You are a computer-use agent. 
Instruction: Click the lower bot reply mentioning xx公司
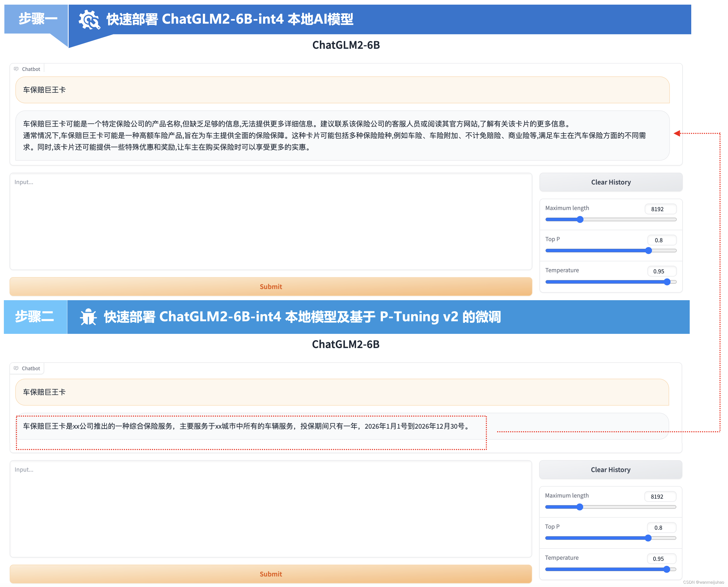(x=342, y=426)
